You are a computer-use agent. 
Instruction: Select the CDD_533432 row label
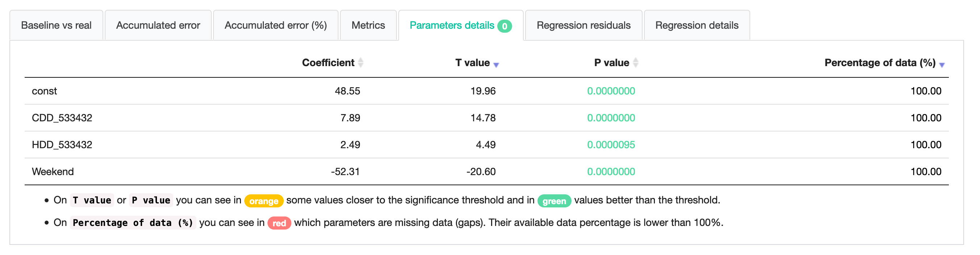click(62, 118)
